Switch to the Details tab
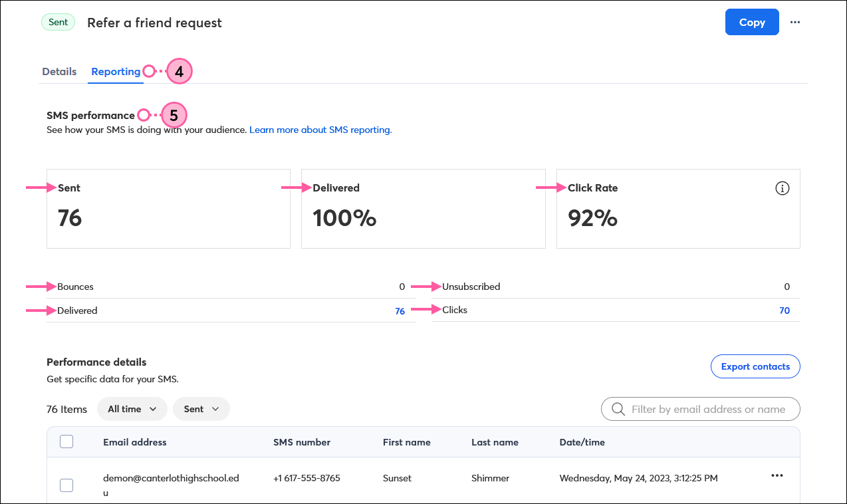 59,71
